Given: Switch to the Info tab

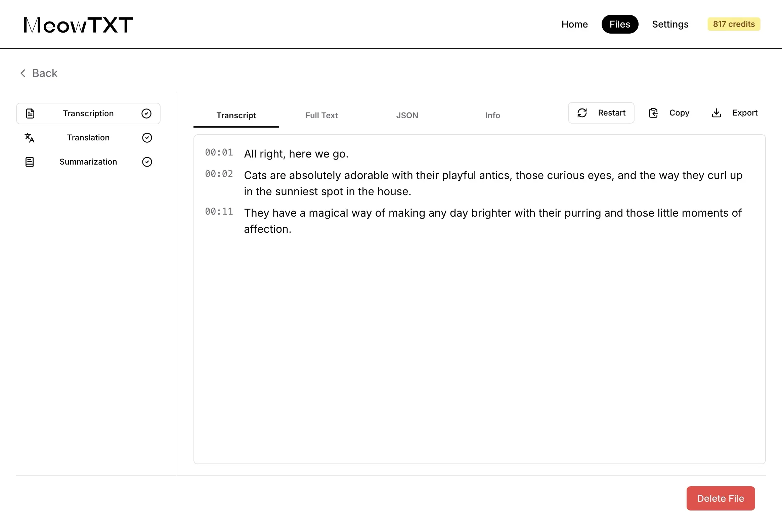Looking at the screenshot, I should (x=492, y=116).
